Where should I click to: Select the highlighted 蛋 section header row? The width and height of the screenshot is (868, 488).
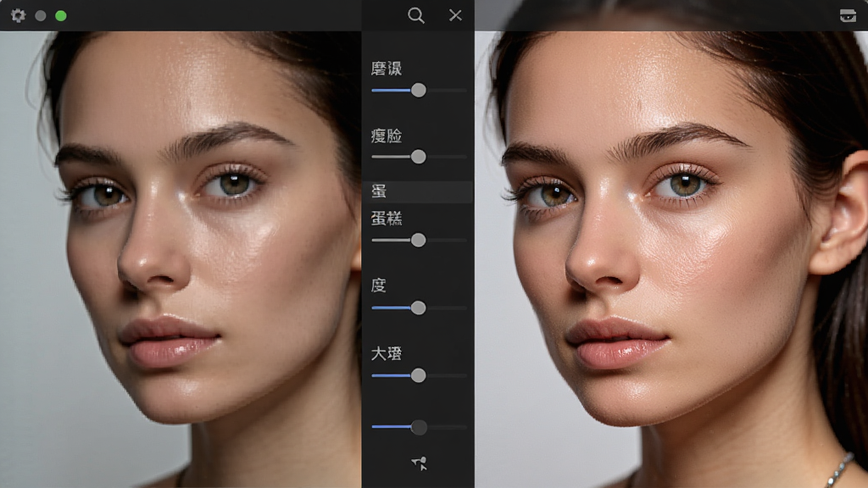click(418, 191)
